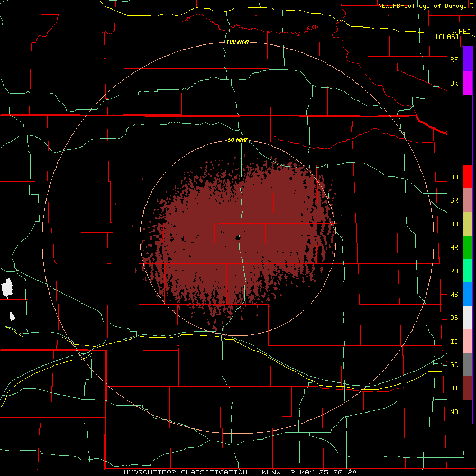Click the RF legend label
This screenshot has width=476, height=476.
pyautogui.click(x=454, y=59)
